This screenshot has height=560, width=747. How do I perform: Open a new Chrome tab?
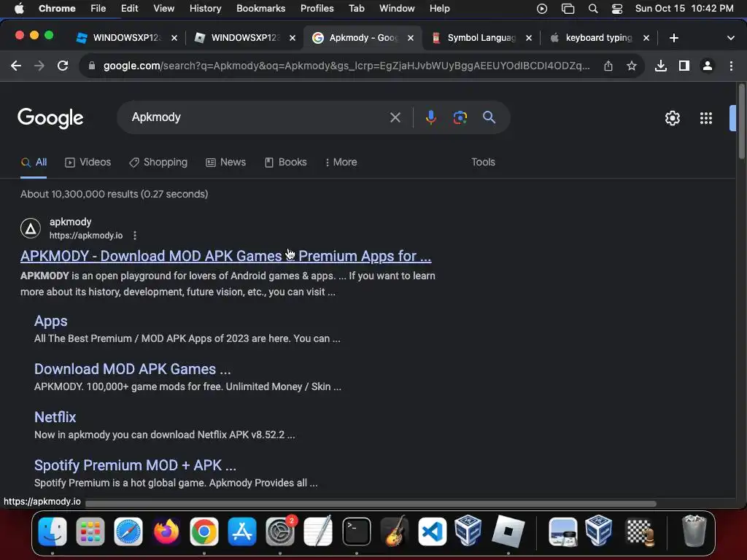(673, 38)
